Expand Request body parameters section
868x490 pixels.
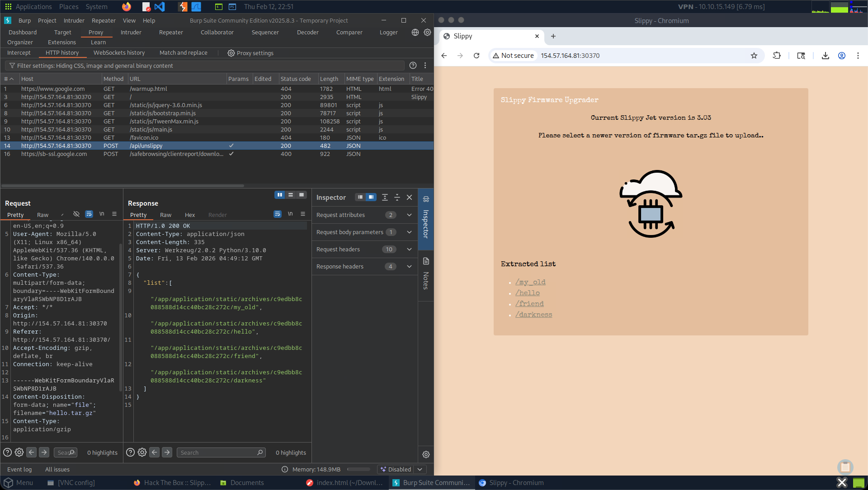click(409, 232)
